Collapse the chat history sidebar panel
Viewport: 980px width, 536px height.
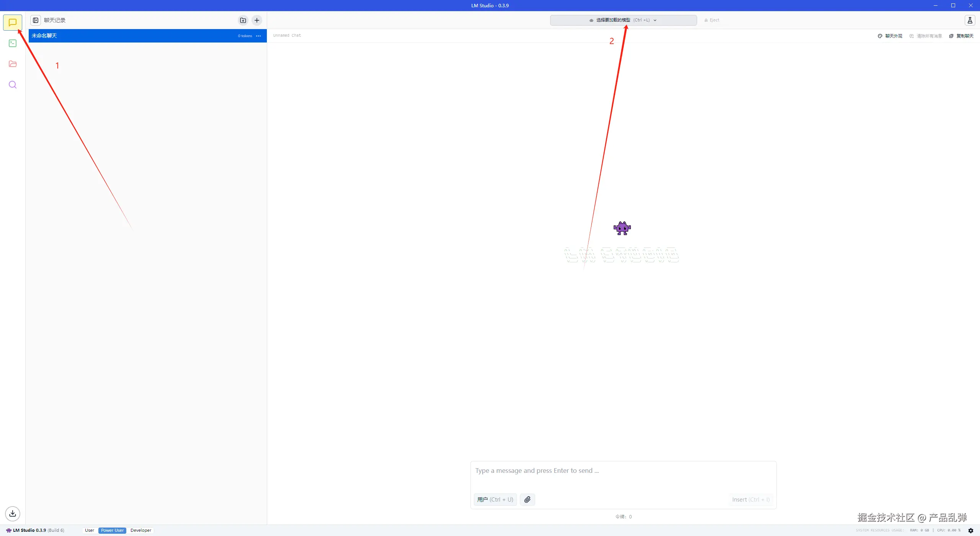tap(36, 20)
